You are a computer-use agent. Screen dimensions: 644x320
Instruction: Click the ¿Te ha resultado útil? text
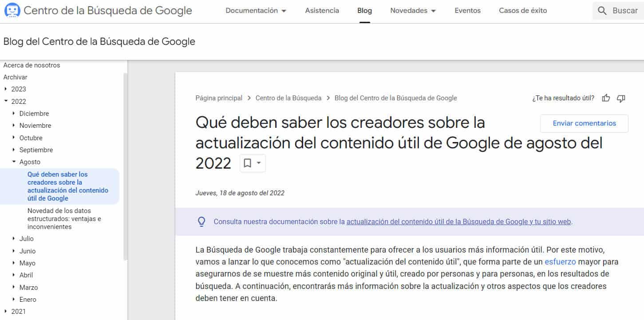[x=563, y=98]
